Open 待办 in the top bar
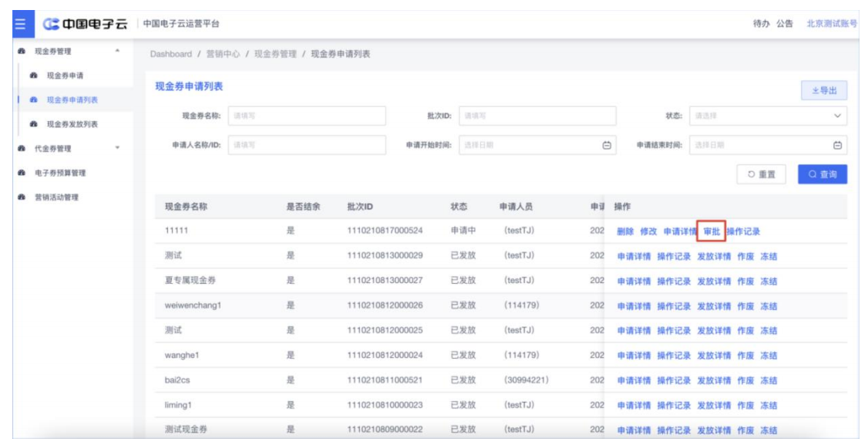This screenshot has height=445, width=868. pyautogui.click(x=761, y=24)
